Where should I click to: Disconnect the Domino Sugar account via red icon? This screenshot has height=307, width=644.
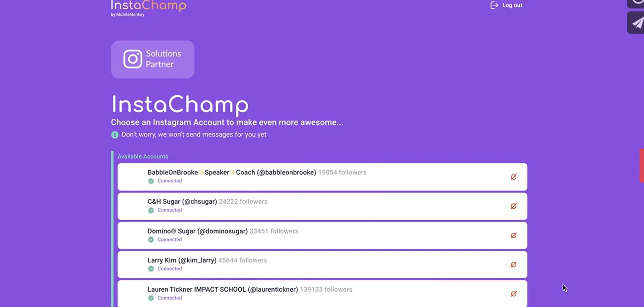coord(514,236)
